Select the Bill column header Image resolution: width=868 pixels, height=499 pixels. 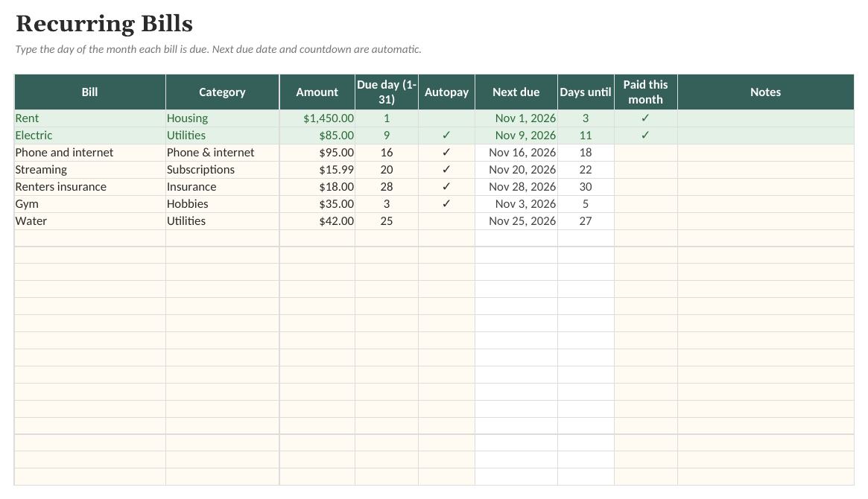[x=89, y=92]
